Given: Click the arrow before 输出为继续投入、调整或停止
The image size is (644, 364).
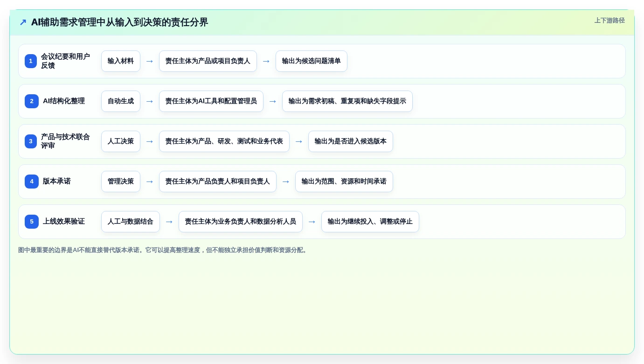Looking at the screenshot, I should tap(312, 222).
